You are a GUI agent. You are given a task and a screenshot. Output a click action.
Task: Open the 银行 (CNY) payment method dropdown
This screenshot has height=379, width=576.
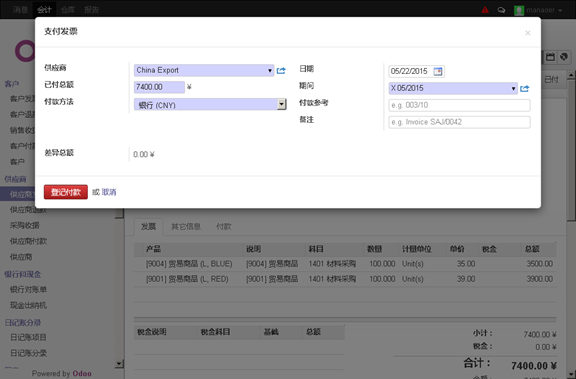pyautogui.click(x=281, y=104)
